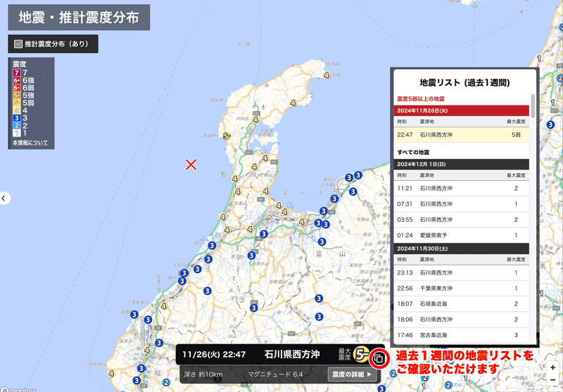Select the 22:47 石川県西方沖 5弱 earthquake row
Image resolution: width=563 pixels, height=392 pixels.
[461, 134]
